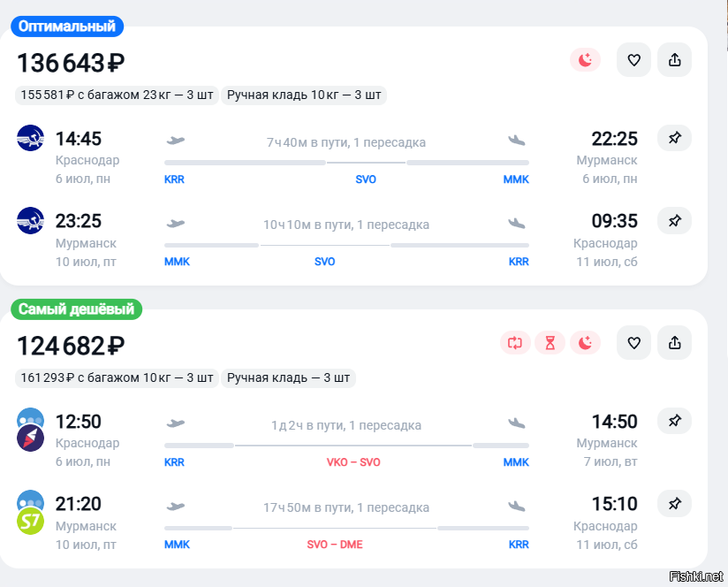Choose the 161 293₽ fare with 10 kg baggage
Screen dimensions: 728x587
coord(116,377)
